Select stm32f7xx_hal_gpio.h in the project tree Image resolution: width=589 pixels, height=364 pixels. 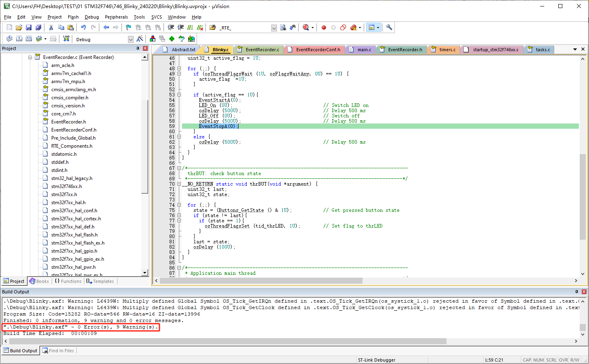coord(74,251)
